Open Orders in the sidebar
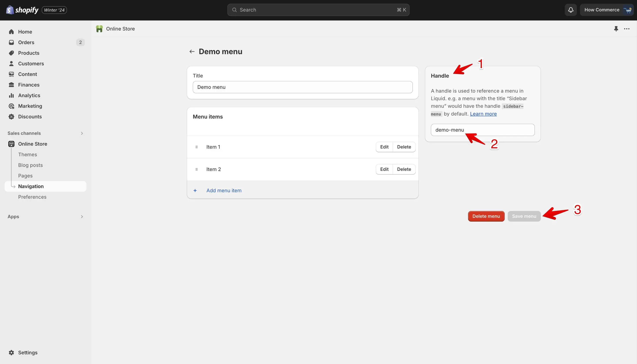 click(46, 42)
